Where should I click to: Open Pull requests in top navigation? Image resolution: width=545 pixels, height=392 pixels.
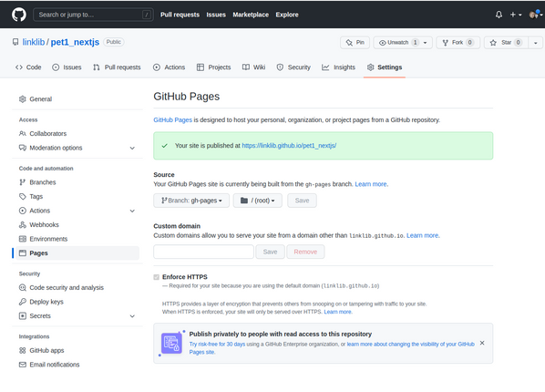point(180,15)
